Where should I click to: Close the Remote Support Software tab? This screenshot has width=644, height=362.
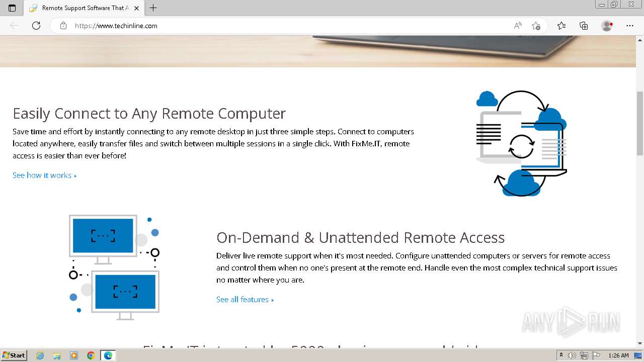[x=136, y=8]
